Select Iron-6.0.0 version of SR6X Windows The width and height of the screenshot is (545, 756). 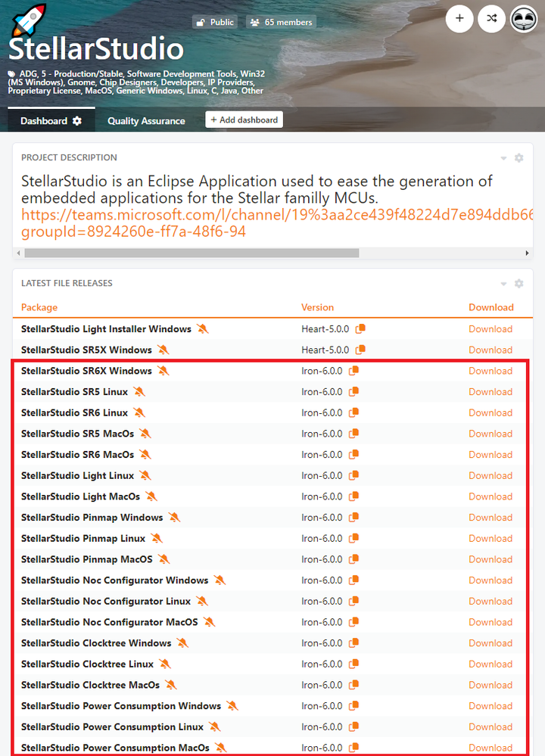pos(322,371)
